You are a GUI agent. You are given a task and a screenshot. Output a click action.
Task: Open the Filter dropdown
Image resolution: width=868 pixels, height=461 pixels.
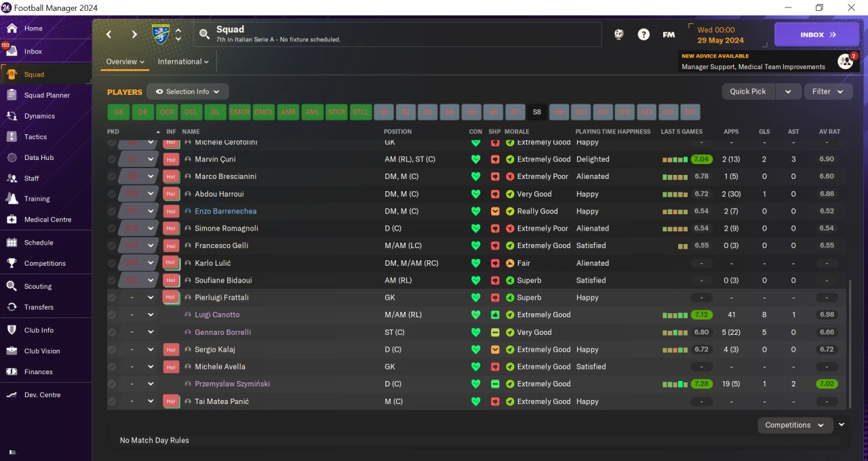click(x=828, y=92)
